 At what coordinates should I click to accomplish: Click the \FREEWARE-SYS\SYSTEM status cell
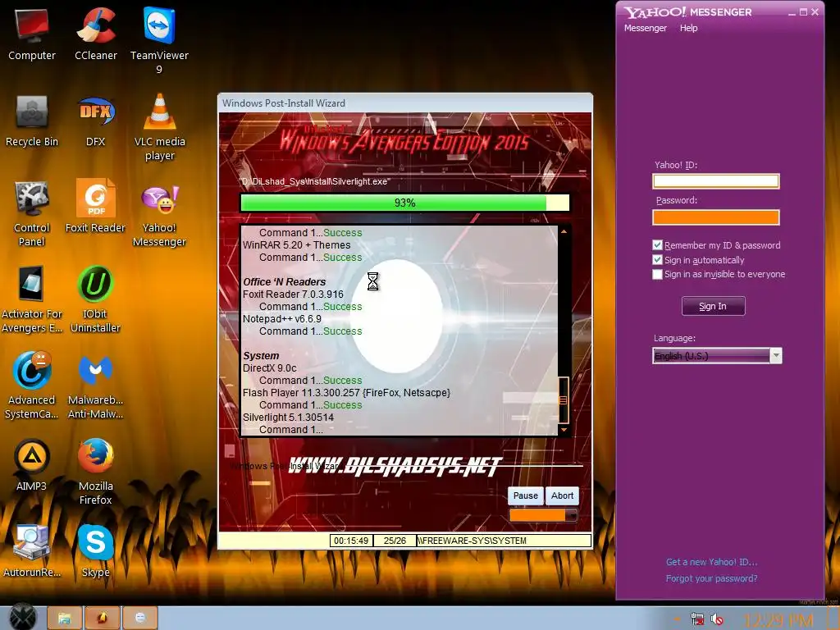pyautogui.click(x=504, y=541)
